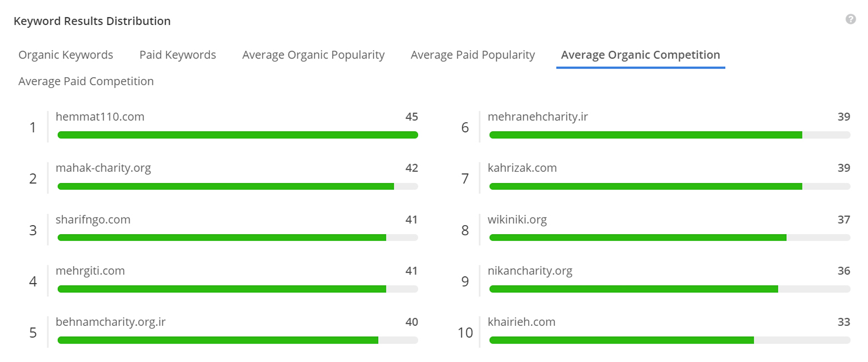Viewport: 868px width, 362px height.
Task: Select the Average Organic Popularity tab
Action: 313,55
